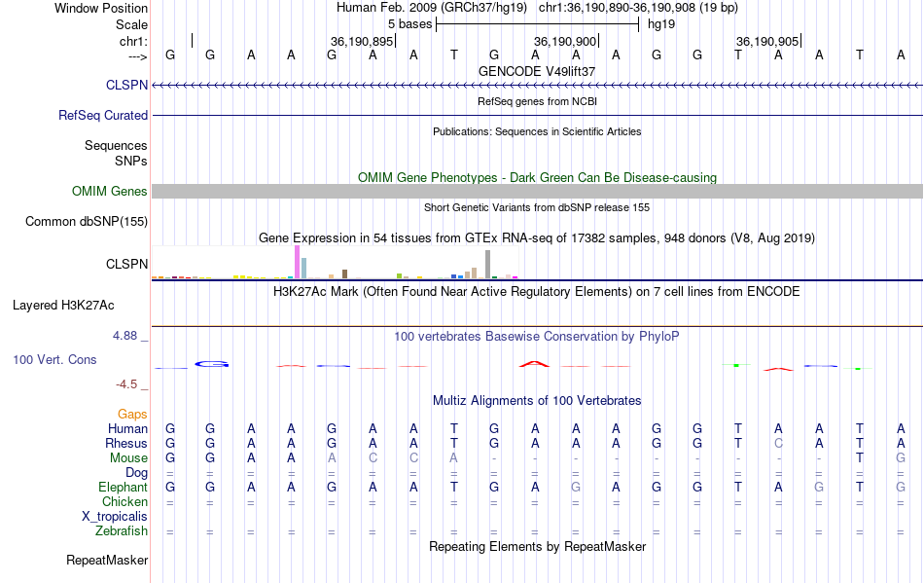Viewport: 924px width, 583px height.
Task: Click the chr1:36,190,890-36,190,908 coordinates text
Action: (x=638, y=8)
